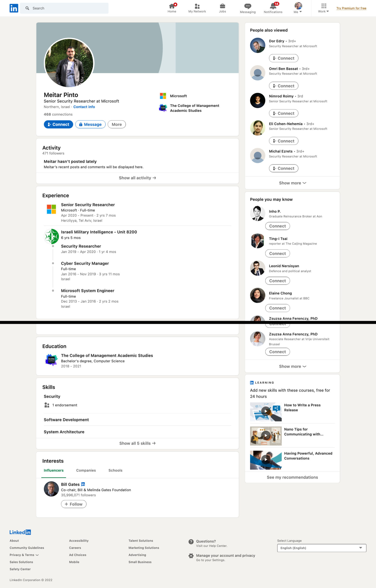Open Accessibility footer link

tap(79, 541)
